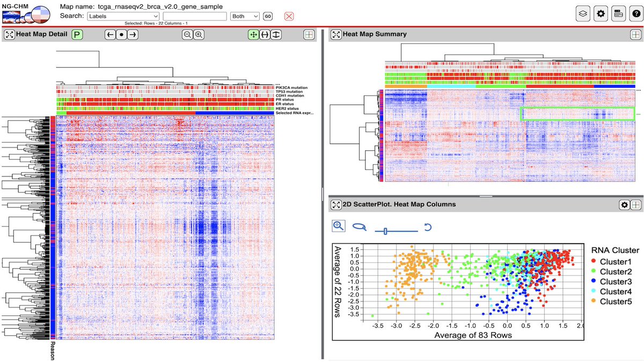Viewport: 644px width, 362px height.
Task: Go to next search result arrow
Action: [133, 34]
